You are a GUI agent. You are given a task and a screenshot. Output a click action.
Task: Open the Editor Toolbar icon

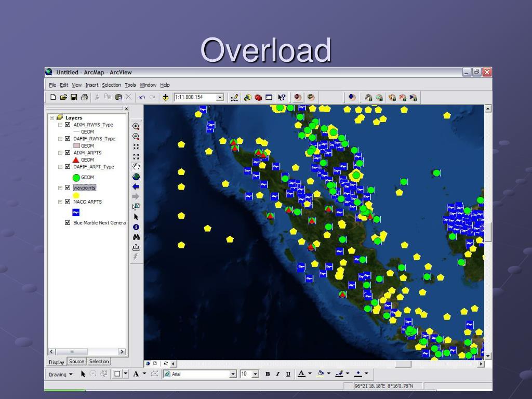click(234, 98)
